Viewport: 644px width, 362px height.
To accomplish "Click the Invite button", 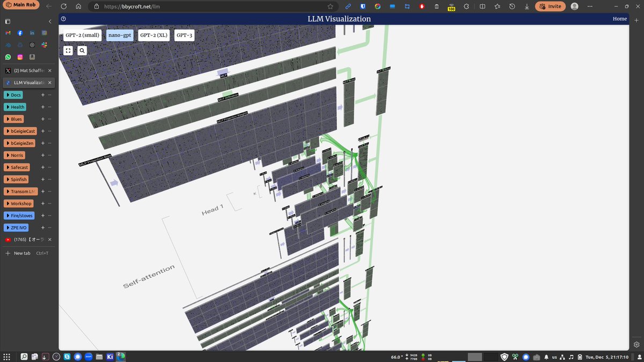I will 550,6.
